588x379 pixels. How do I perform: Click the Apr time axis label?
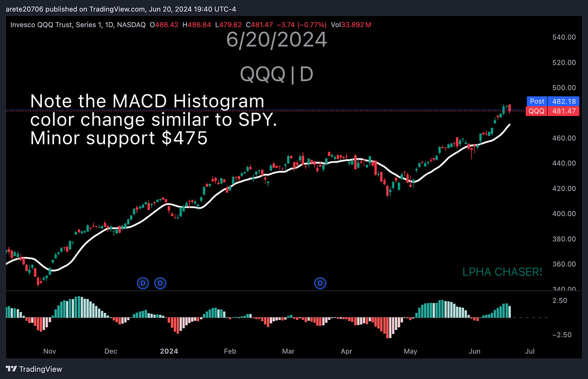click(x=346, y=352)
